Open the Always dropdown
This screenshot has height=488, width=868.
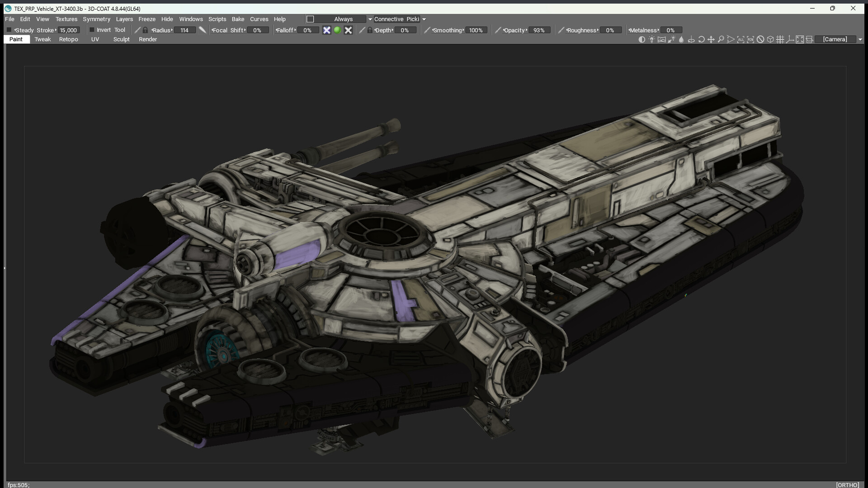370,19
